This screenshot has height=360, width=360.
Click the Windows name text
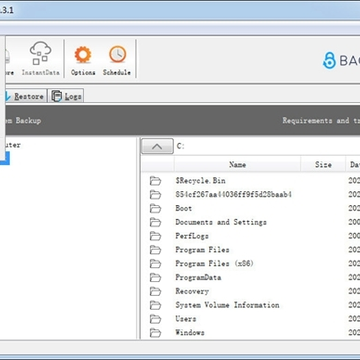tap(190, 333)
